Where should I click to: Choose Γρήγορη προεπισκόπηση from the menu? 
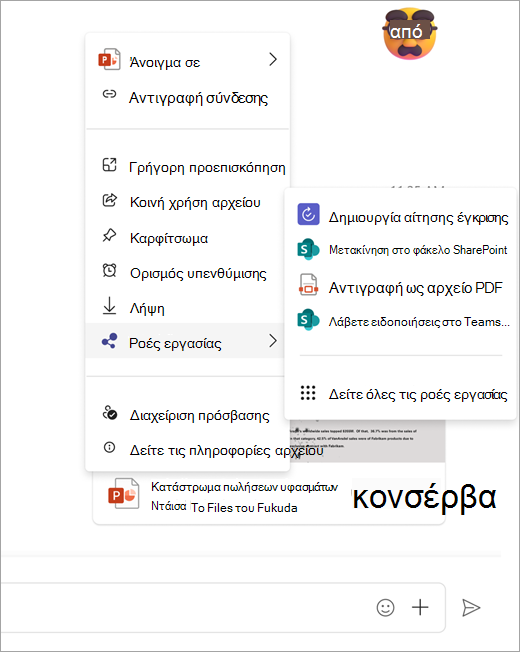click(187, 167)
